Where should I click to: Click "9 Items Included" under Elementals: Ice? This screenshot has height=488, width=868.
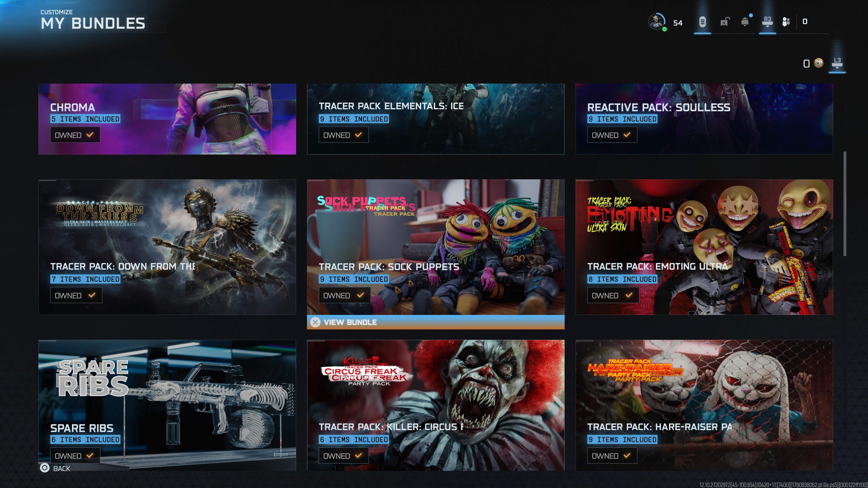coord(354,119)
